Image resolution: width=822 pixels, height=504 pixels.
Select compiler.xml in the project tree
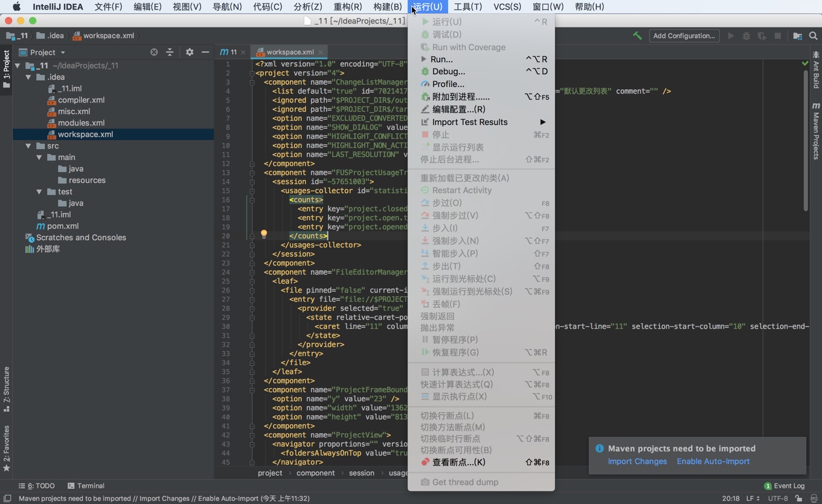tap(81, 100)
